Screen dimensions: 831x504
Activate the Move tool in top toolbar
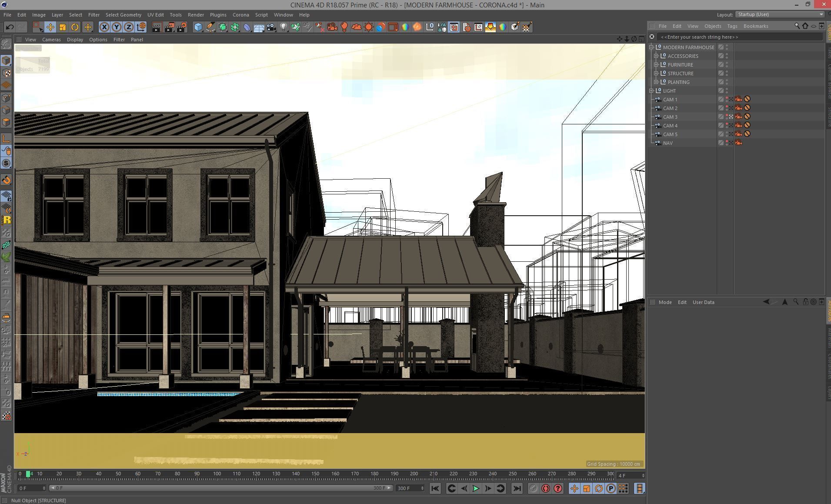point(50,27)
